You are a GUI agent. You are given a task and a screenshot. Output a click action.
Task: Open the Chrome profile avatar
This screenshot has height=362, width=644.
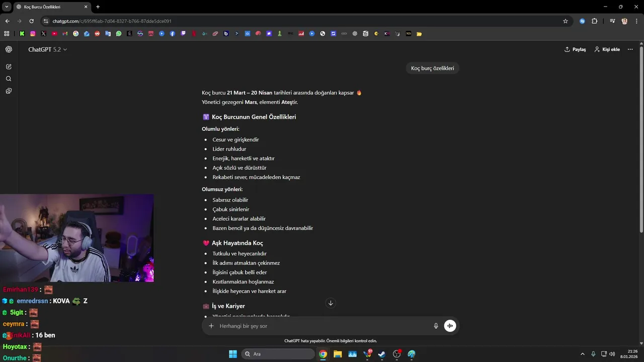tap(624, 21)
